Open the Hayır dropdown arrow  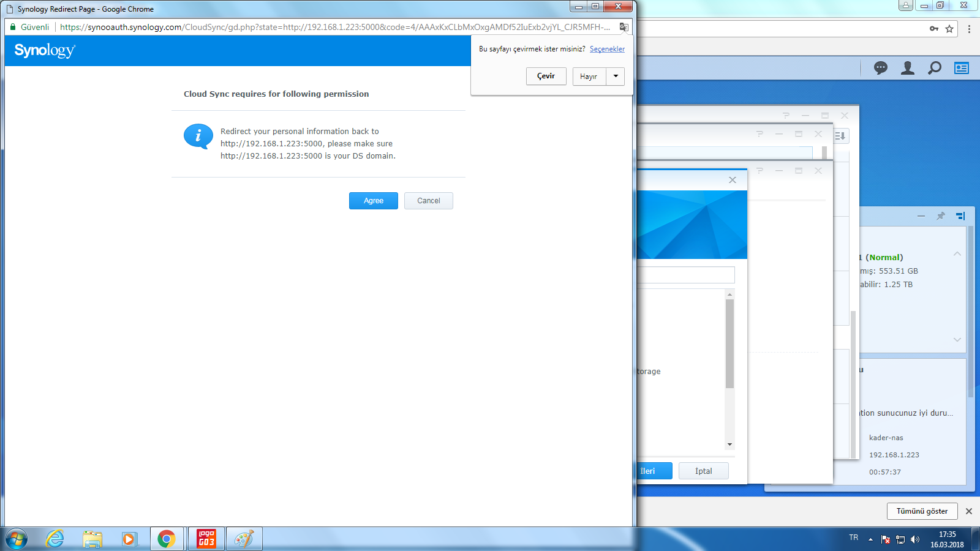(x=616, y=76)
